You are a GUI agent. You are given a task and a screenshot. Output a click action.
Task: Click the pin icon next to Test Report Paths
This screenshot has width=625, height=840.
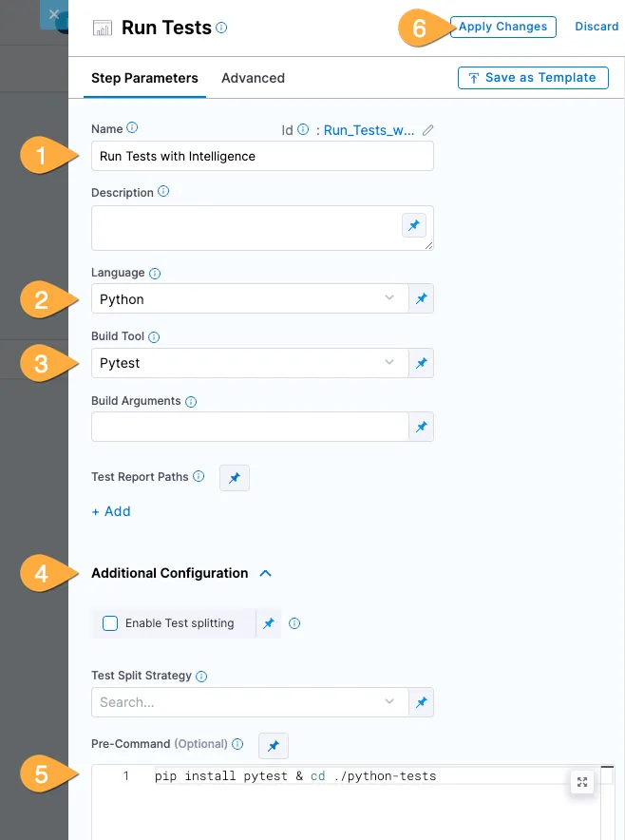[235, 477]
